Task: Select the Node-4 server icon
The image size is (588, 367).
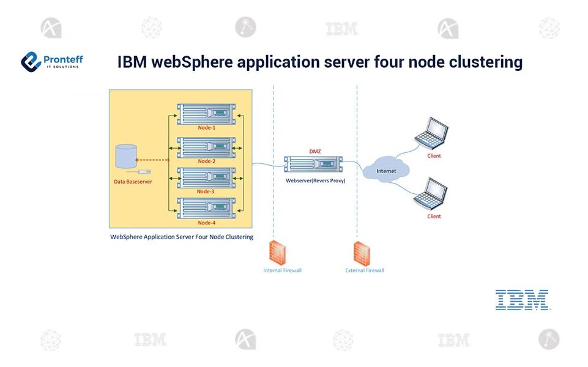Action: [x=206, y=208]
